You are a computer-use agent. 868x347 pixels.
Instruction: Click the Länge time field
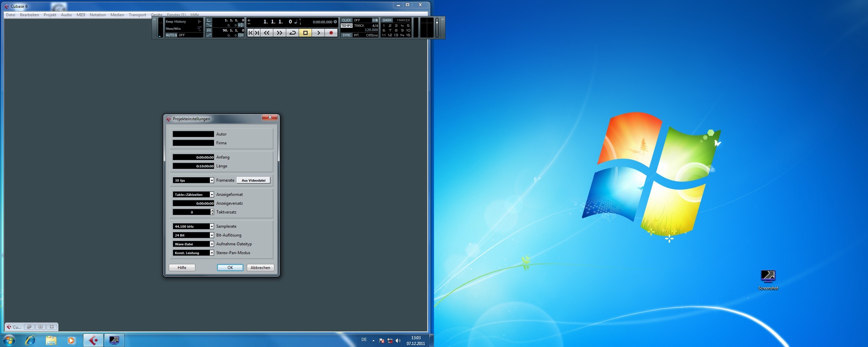click(x=193, y=166)
